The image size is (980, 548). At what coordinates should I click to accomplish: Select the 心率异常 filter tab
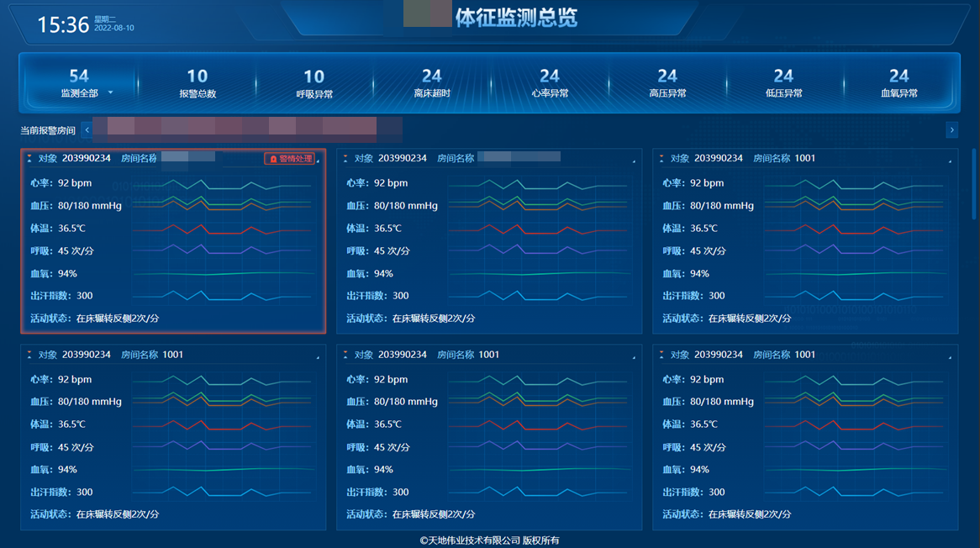550,82
